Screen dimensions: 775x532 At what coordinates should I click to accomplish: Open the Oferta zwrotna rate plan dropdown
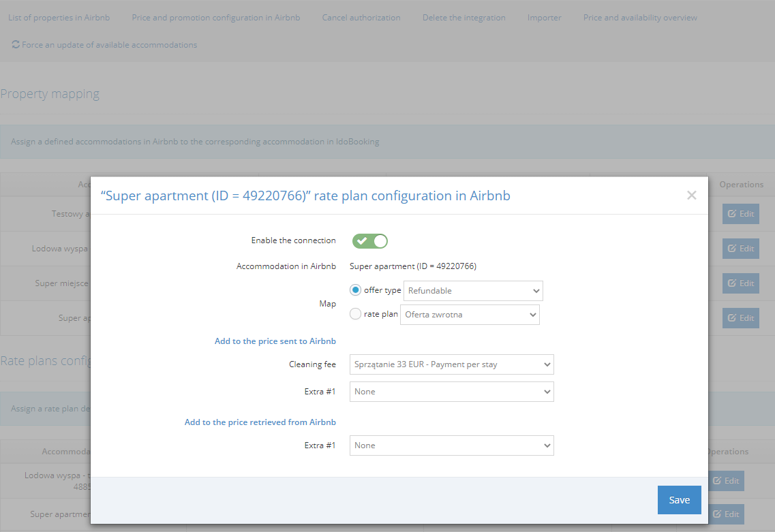coord(470,315)
